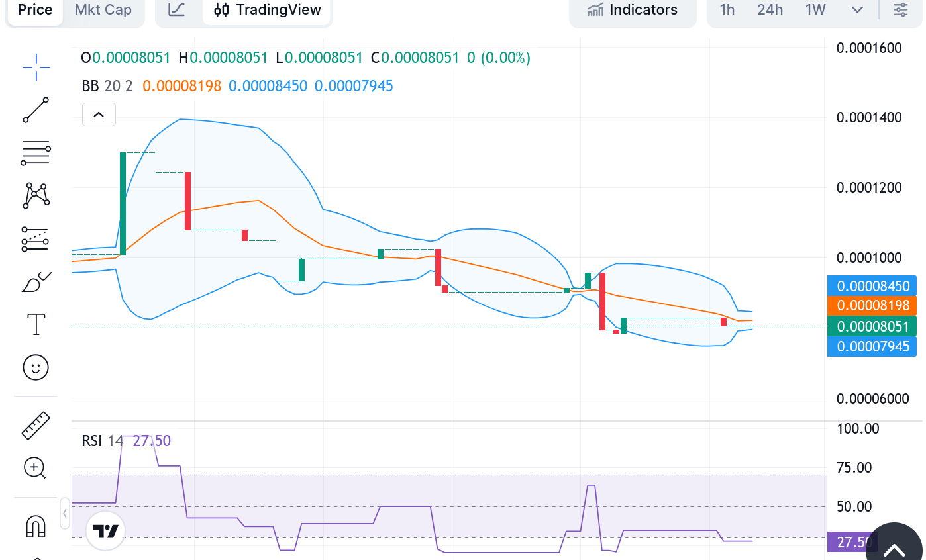Screen dimensions: 926x560
Task: Click the RSI 75.00 axis label
Action: (x=854, y=468)
